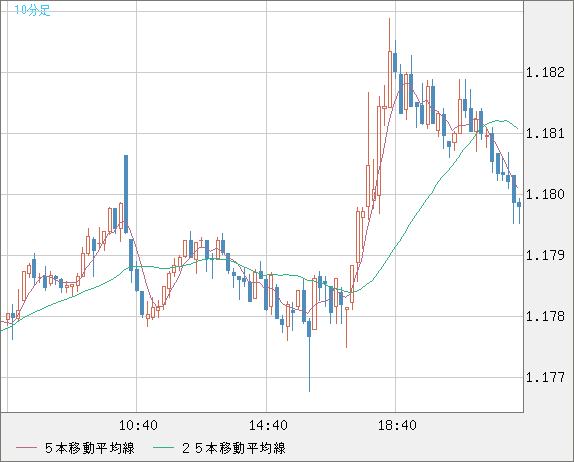Click the 10分足 timeframe label
574x462 pixels.
pos(32,10)
